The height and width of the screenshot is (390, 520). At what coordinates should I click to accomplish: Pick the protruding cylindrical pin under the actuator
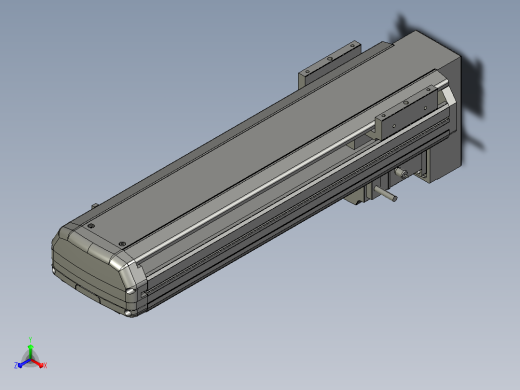(x=385, y=194)
